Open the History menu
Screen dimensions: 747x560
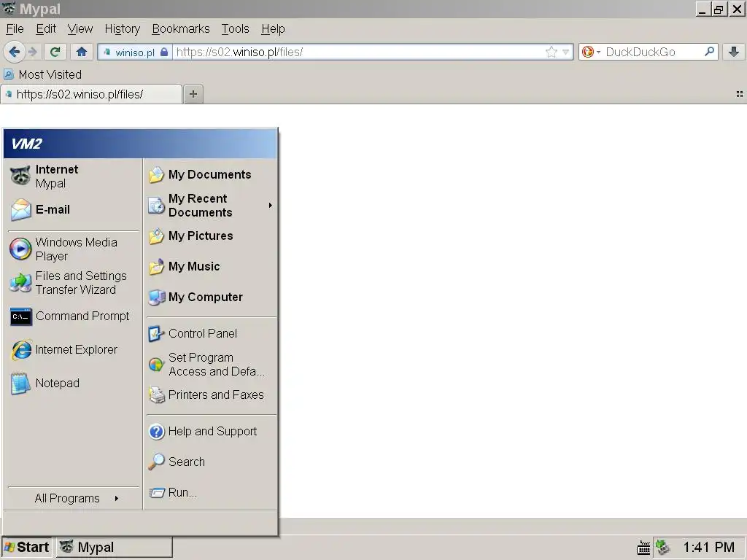pos(123,29)
